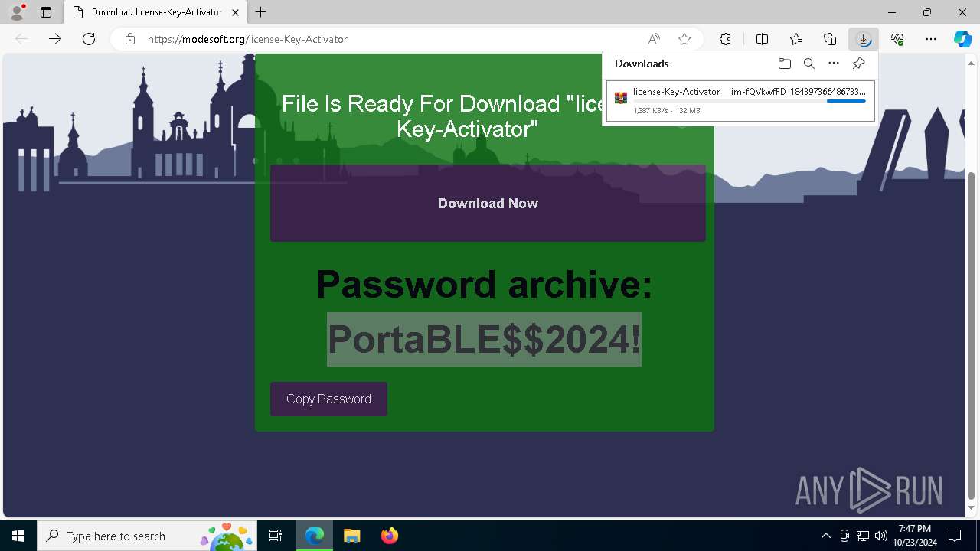Click the download progress bar

750,101
